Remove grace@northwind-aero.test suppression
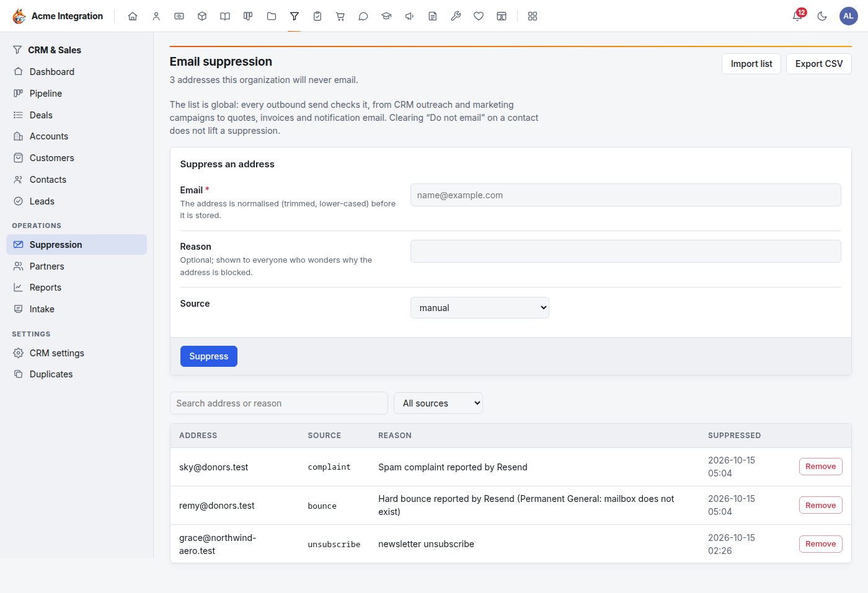This screenshot has width=868, height=593. [x=821, y=544]
